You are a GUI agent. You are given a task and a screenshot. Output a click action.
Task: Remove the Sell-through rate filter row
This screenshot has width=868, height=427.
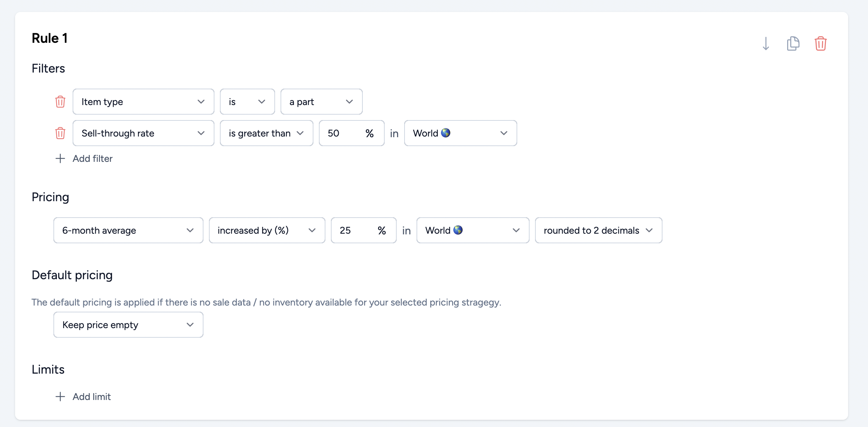click(x=60, y=133)
